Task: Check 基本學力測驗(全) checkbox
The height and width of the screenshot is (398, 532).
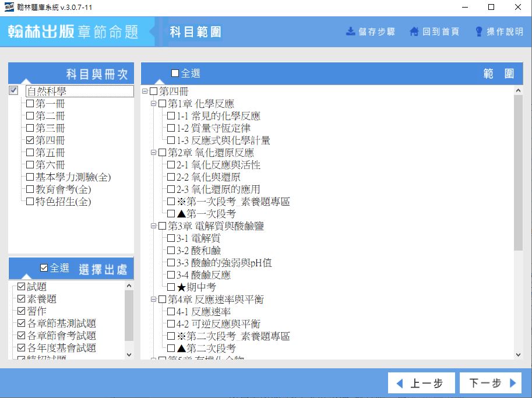Action: 30,177
